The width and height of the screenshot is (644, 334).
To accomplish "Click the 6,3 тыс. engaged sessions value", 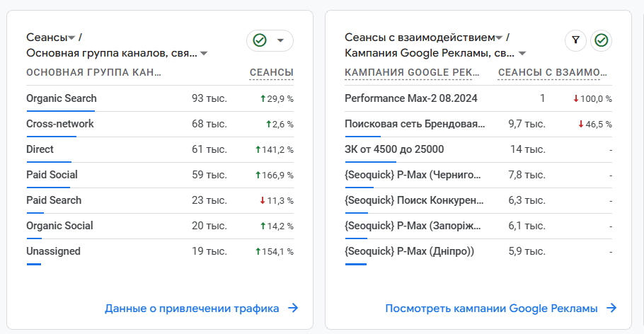I will 527,200.
